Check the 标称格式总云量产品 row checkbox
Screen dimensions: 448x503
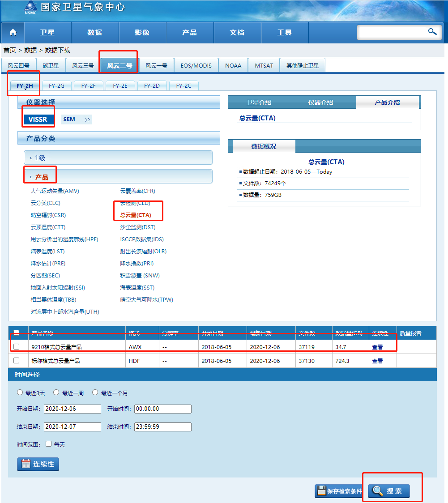(17, 360)
